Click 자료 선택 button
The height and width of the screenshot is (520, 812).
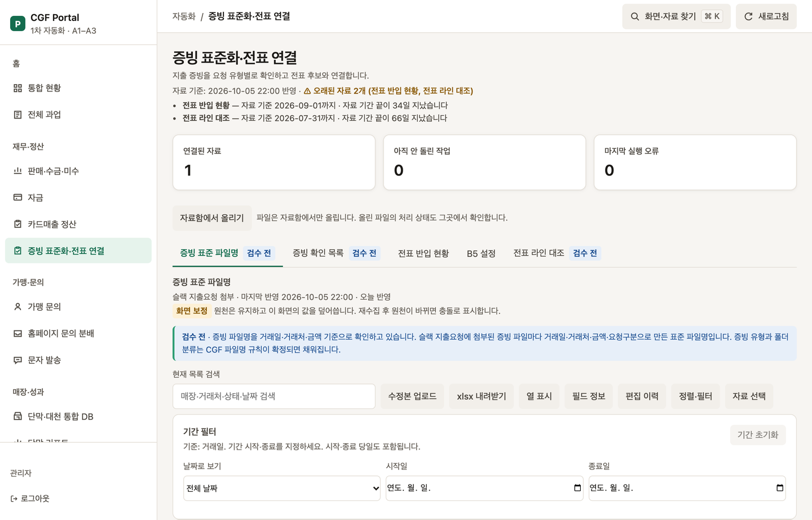point(749,396)
